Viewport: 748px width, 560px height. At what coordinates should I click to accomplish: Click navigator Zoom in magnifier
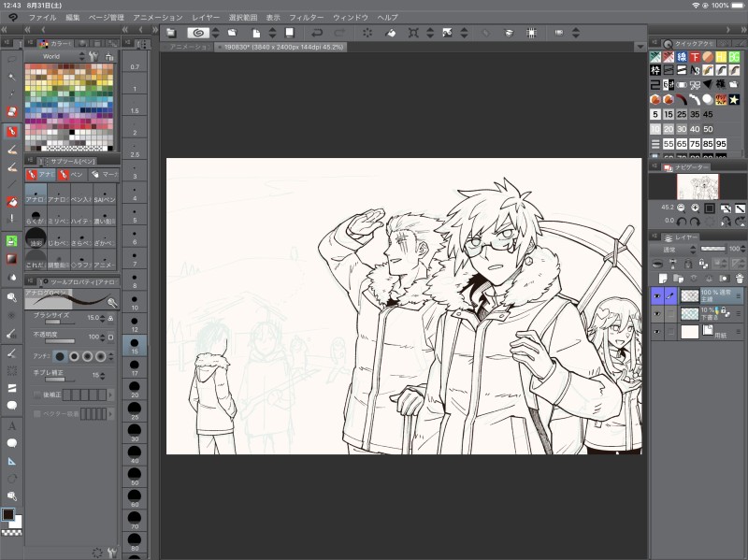pos(695,208)
